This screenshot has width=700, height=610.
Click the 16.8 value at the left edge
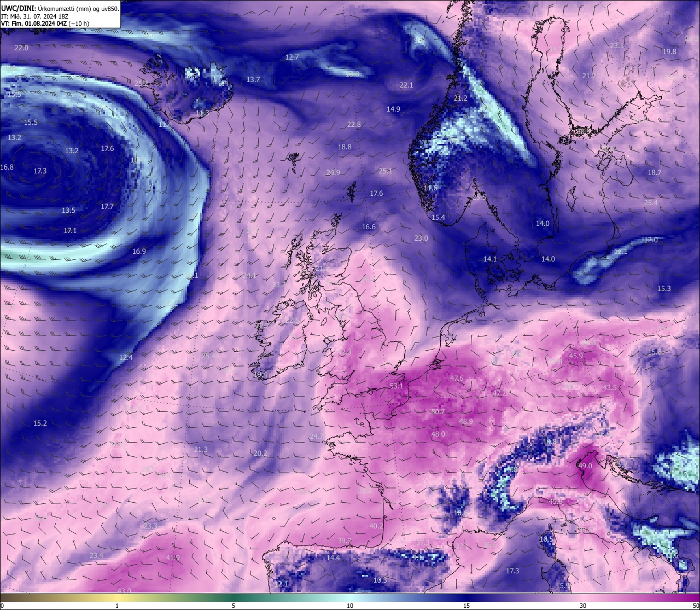pos(7,167)
